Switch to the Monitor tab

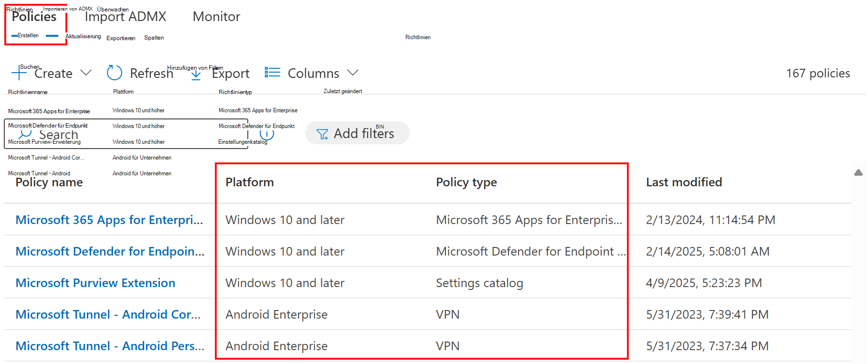tap(216, 17)
